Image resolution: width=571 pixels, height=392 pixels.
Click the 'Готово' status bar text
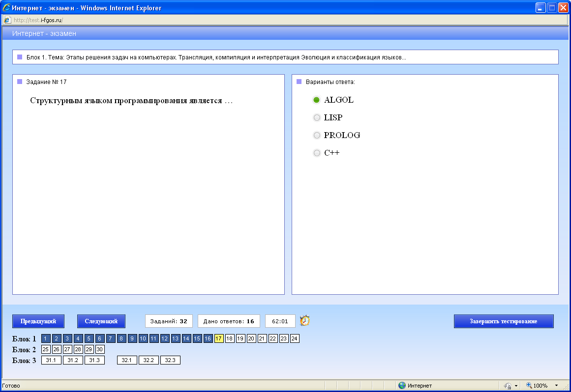tap(11, 386)
